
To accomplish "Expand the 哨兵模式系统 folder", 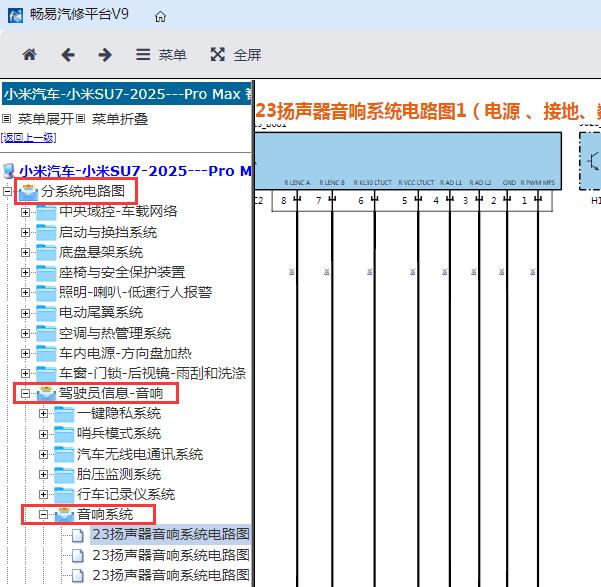I will point(43,434).
